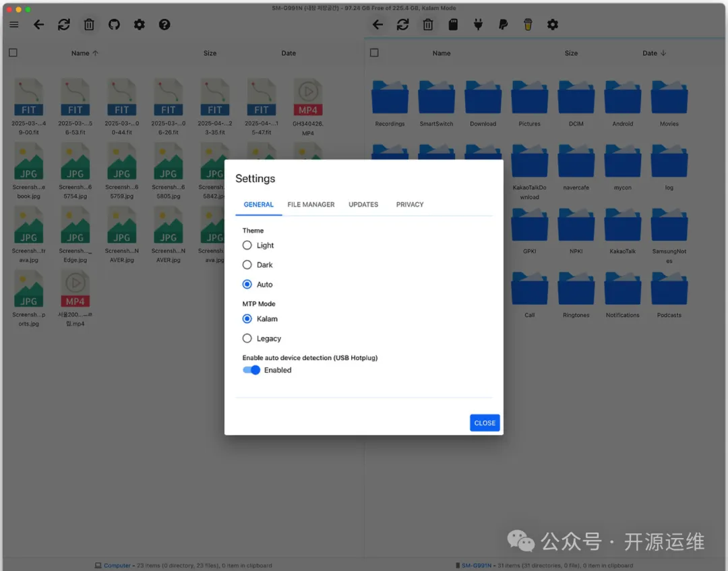Sort local files by Name column
This screenshot has width=728, height=571.
pos(81,53)
